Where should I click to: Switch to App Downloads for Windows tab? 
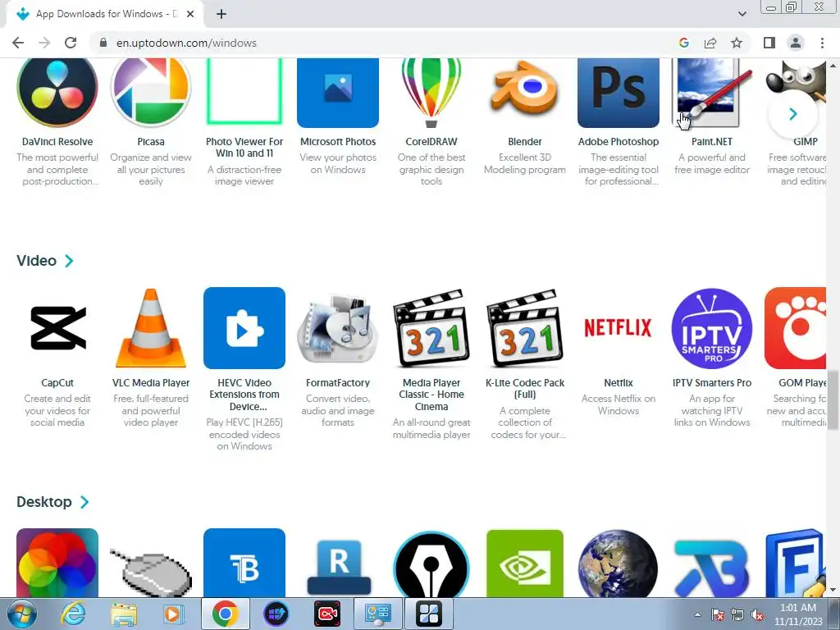tap(105, 14)
